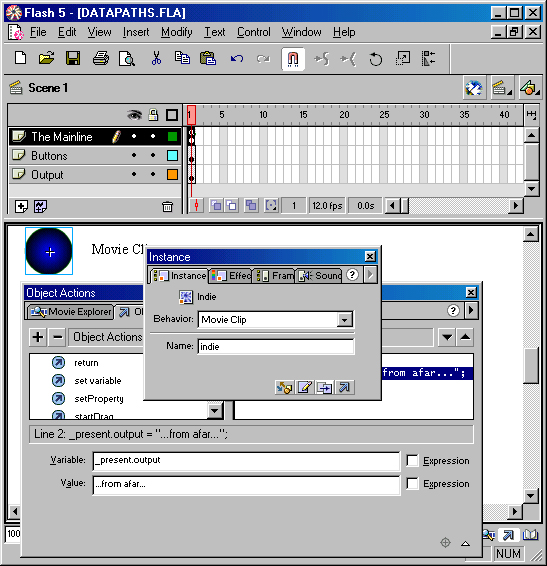The width and height of the screenshot is (547, 566).
Task: Click the Undo arrow in toolbar
Action: [x=237, y=58]
